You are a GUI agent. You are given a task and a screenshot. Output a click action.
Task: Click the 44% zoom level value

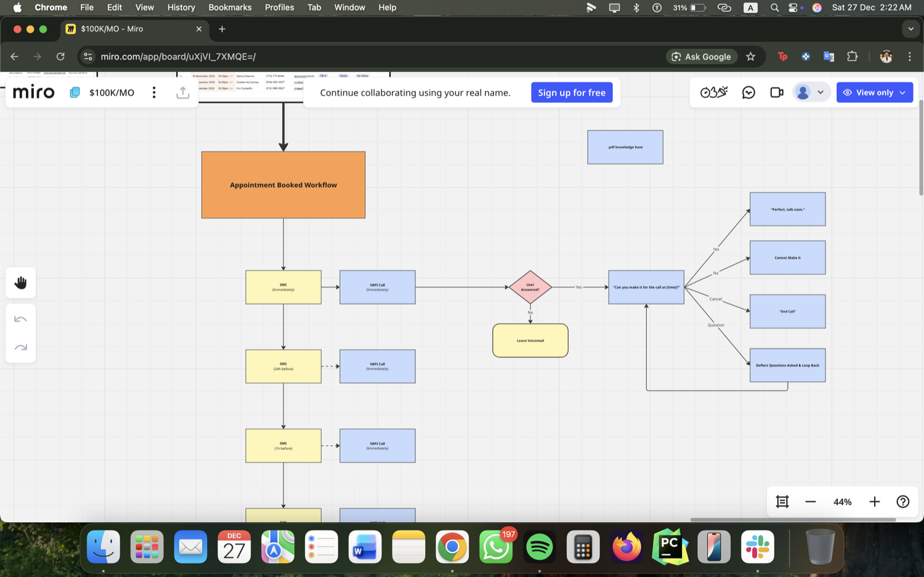pyautogui.click(x=842, y=502)
